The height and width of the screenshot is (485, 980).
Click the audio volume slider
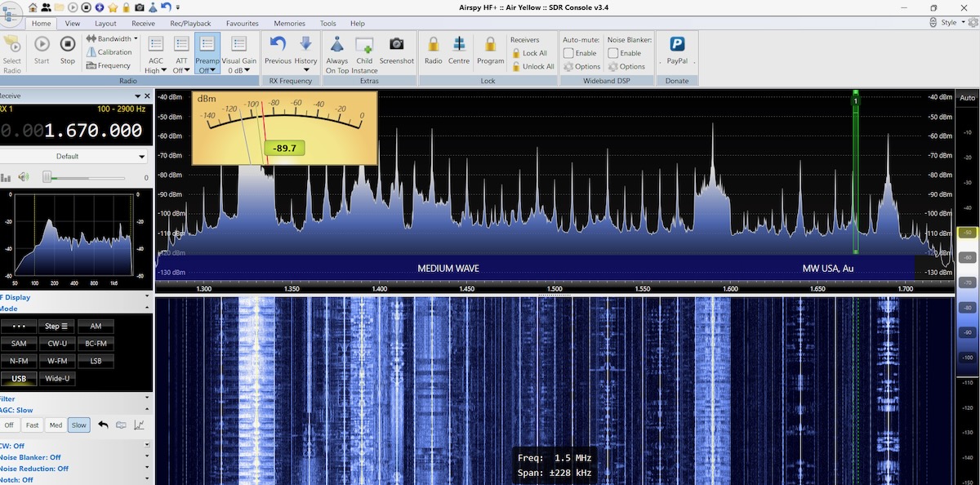point(88,177)
